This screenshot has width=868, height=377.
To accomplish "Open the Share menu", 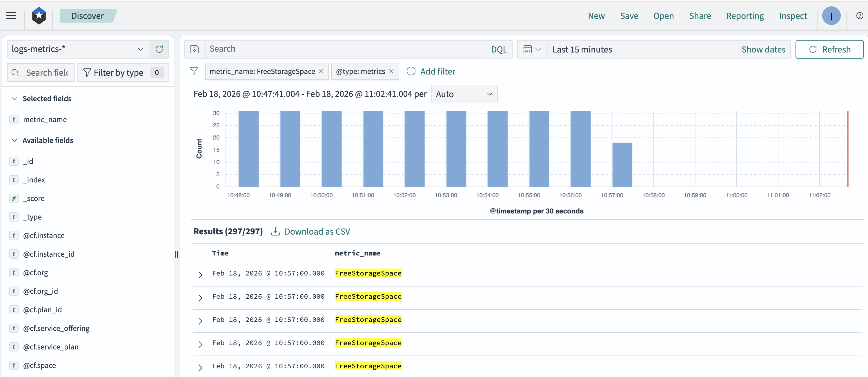I will pyautogui.click(x=700, y=16).
